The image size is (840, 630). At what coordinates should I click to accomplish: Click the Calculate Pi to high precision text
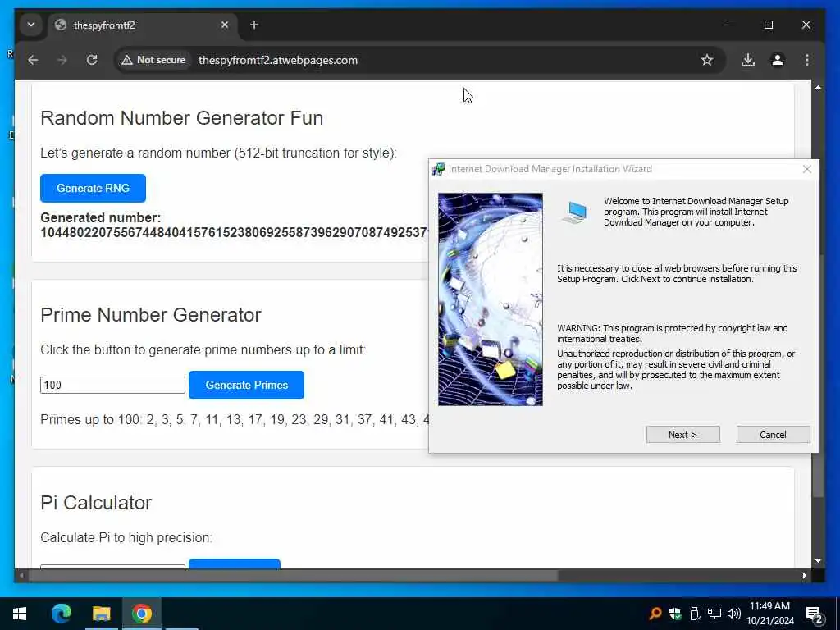(126, 538)
